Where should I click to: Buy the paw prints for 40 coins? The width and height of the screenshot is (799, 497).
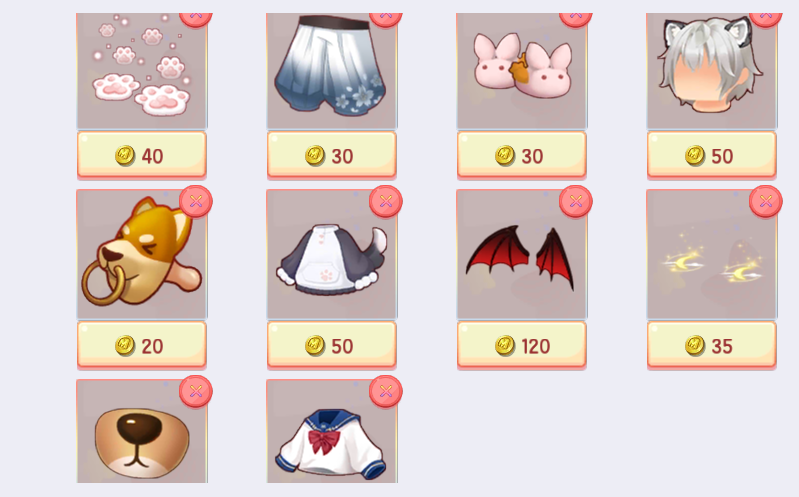point(142,155)
